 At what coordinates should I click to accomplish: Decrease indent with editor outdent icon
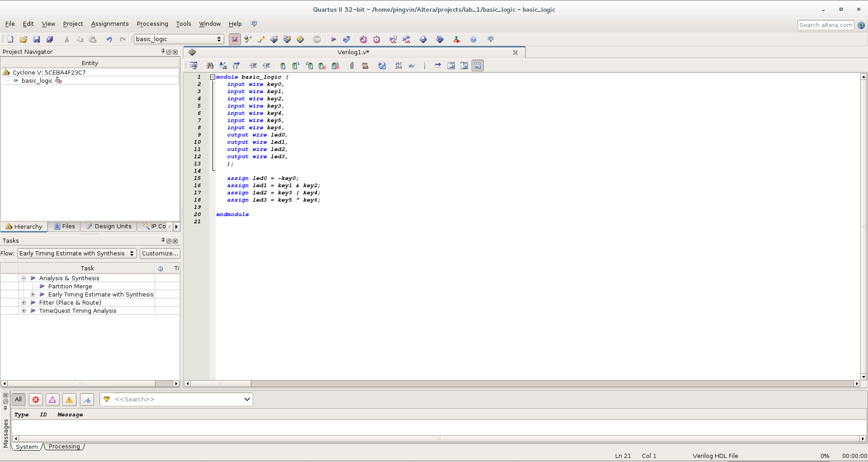pyautogui.click(x=266, y=66)
